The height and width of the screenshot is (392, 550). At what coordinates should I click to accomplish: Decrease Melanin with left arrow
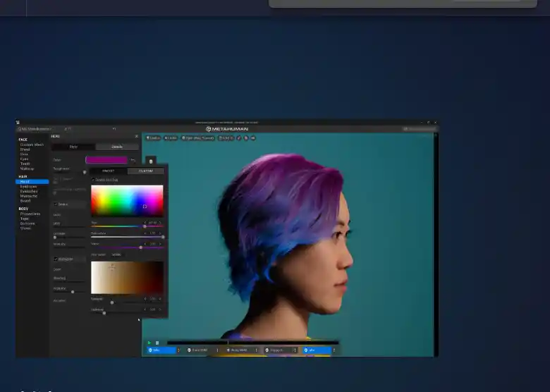tap(145, 299)
